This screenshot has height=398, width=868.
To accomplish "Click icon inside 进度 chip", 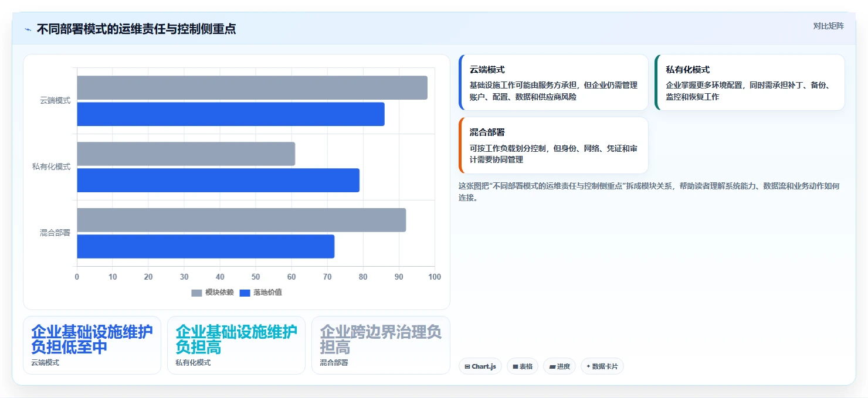I will 552,367.
